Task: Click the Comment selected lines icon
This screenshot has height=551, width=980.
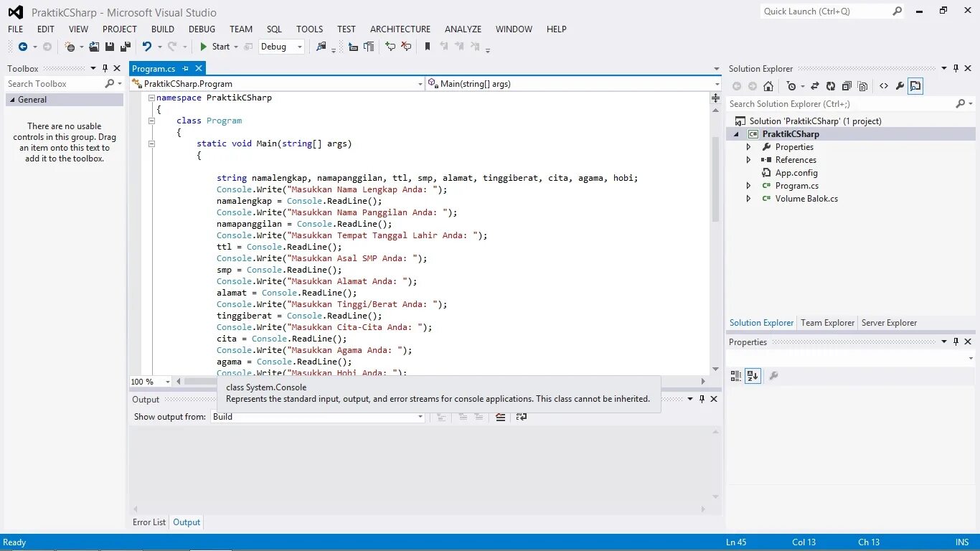Action: (x=390, y=47)
